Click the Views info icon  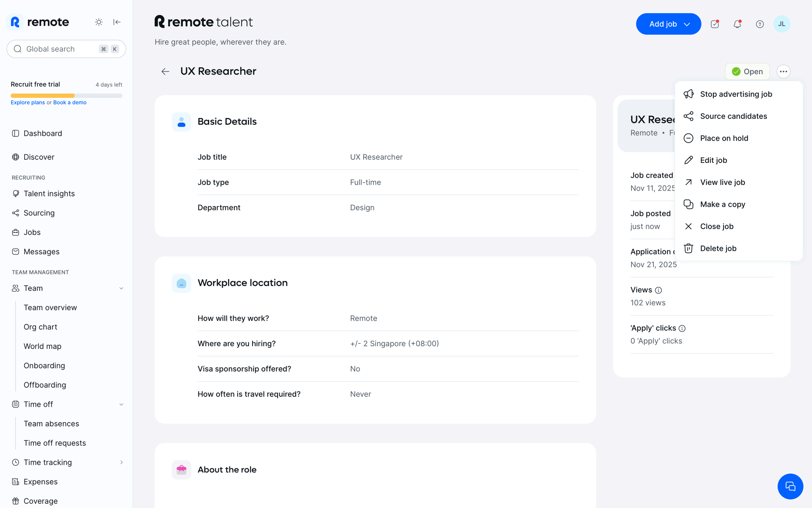pos(658,290)
